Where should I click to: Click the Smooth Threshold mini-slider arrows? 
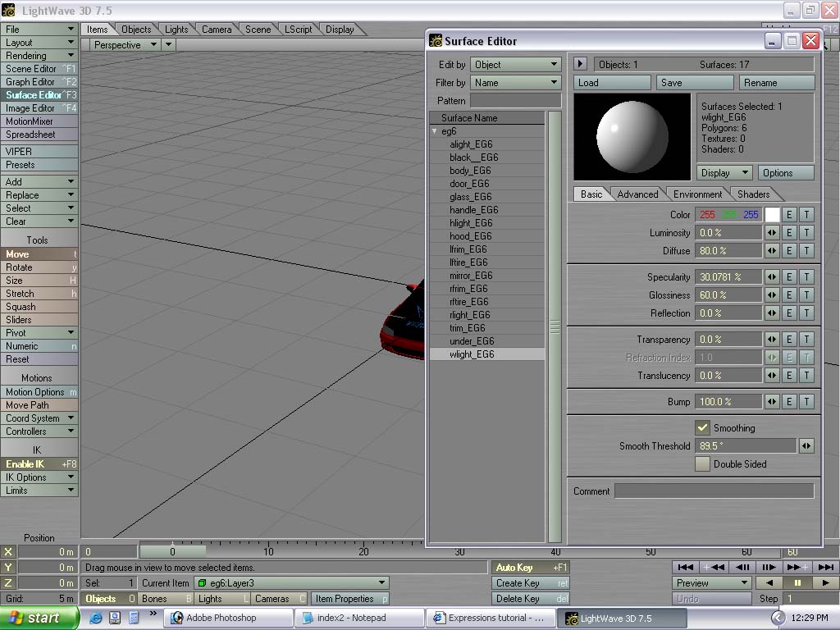[806, 445]
